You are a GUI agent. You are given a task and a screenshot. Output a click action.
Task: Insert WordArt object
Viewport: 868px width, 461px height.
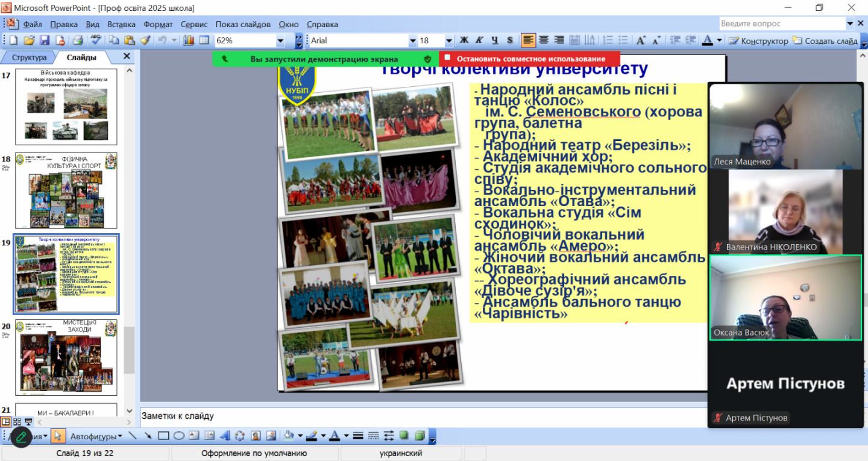tap(225, 436)
